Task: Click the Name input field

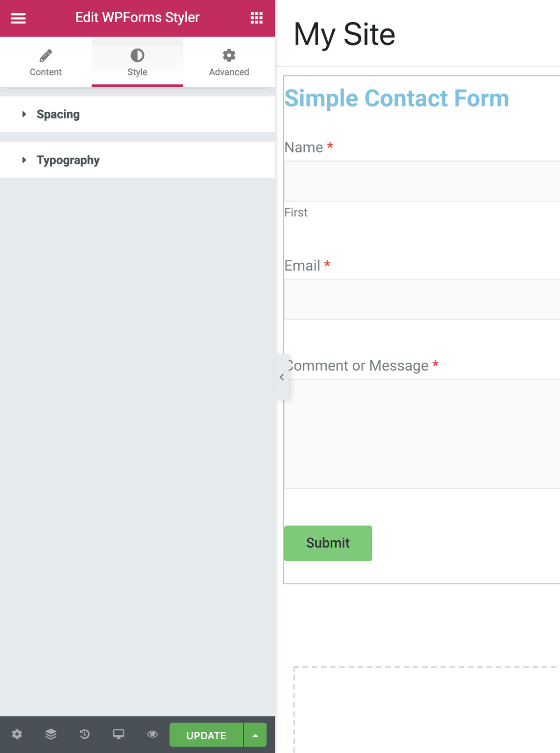Action: click(421, 181)
